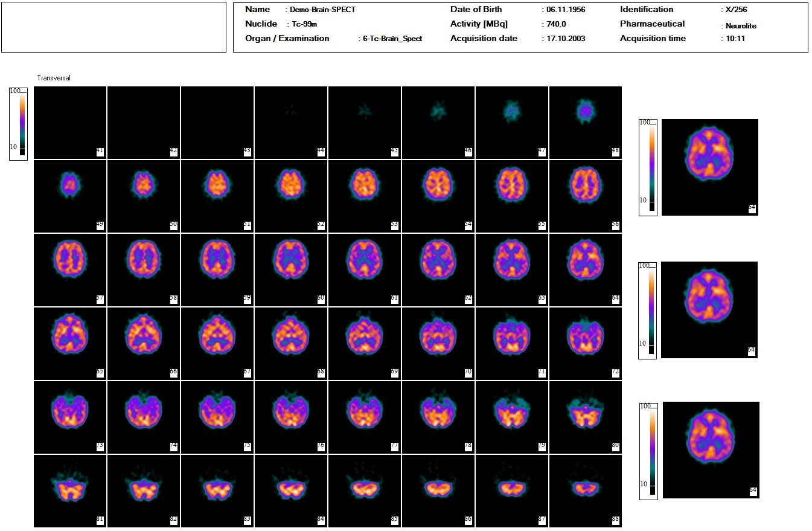The width and height of the screenshot is (812, 531).
Task: Click the 6-Tc-Brain_Spect examination value
Action: [x=392, y=39]
